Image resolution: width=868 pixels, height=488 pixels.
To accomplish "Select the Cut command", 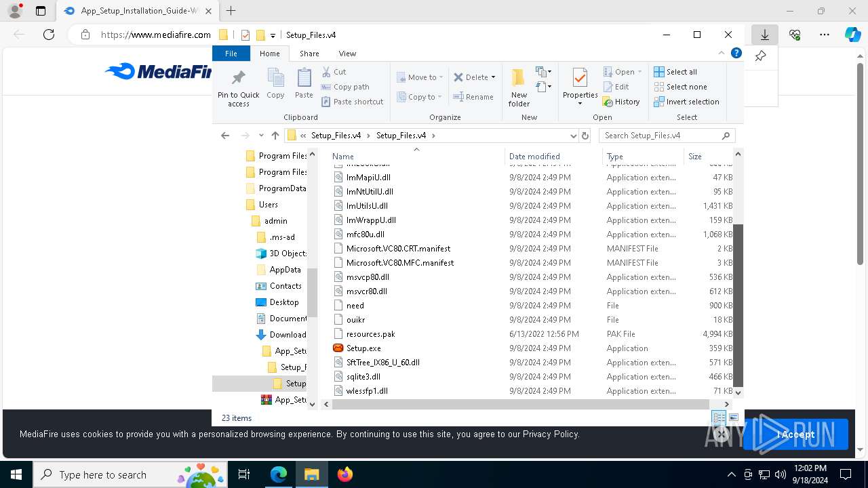I will click(x=334, y=72).
